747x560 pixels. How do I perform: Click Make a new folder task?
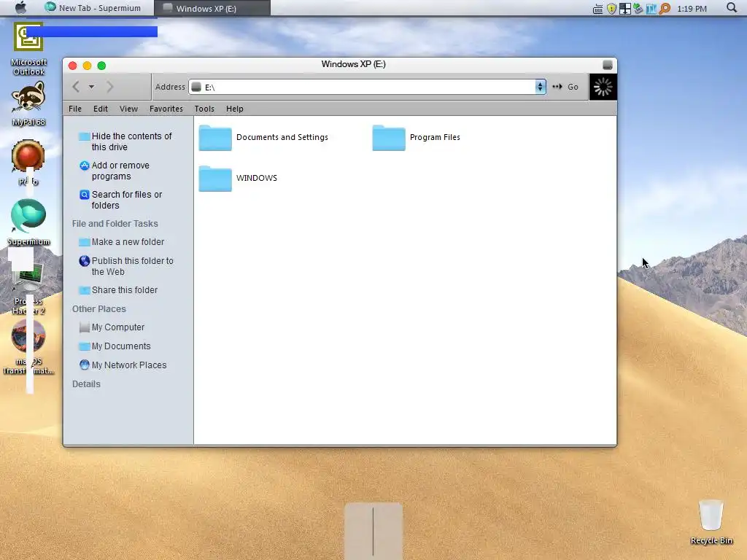[128, 242]
